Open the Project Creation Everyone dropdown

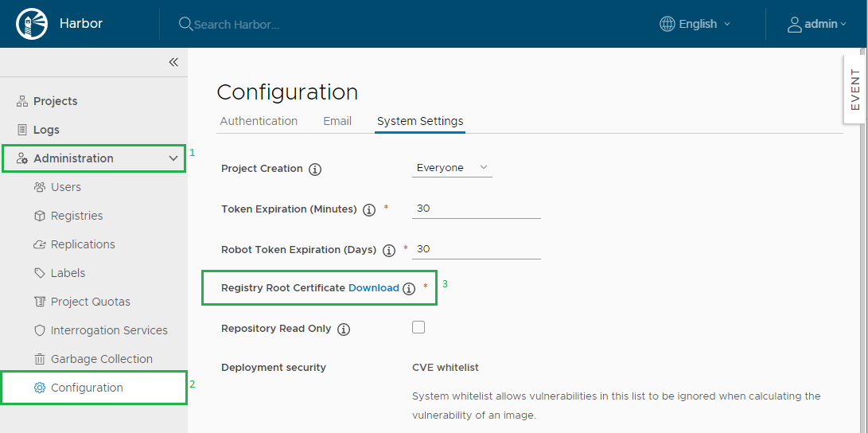452,168
